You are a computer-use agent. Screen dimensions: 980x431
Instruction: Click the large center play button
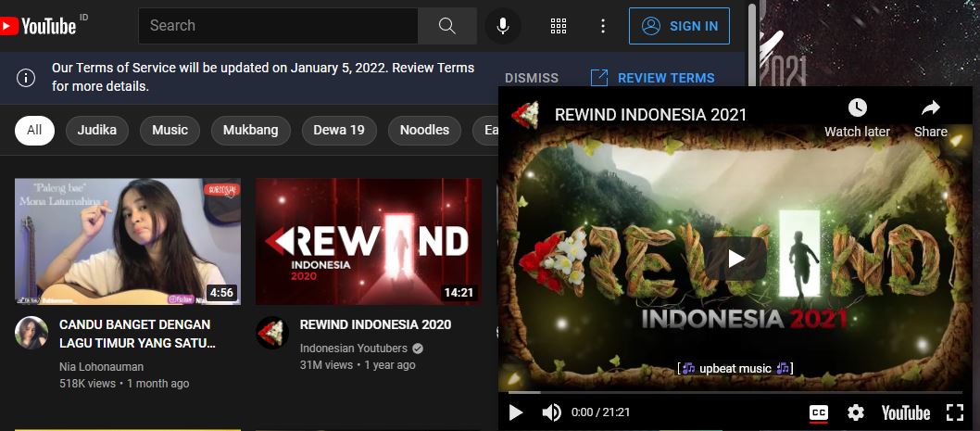pos(737,259)
